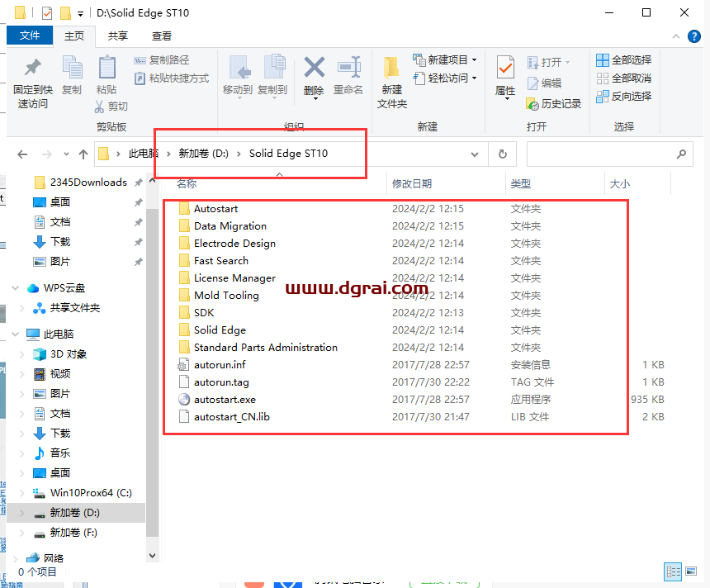
Task: Open Help with the question mark icon
Action: tap(693, 36)
